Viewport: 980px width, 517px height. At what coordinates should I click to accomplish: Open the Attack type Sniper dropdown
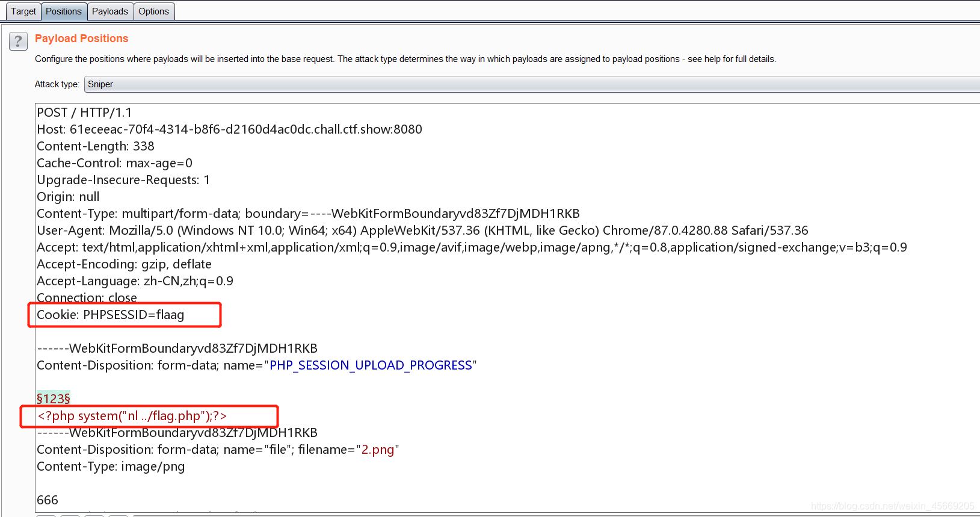click(x=532, y=84)
